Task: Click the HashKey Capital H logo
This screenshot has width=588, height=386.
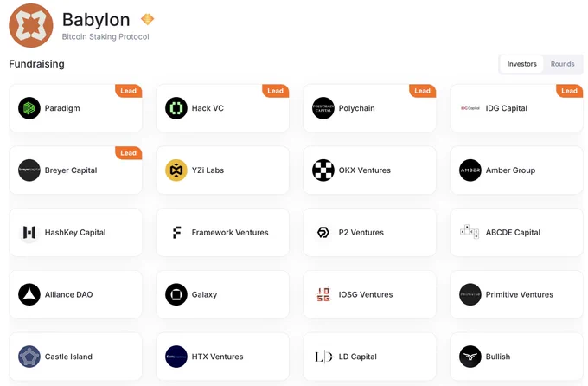Action: [x=29, y=233]
